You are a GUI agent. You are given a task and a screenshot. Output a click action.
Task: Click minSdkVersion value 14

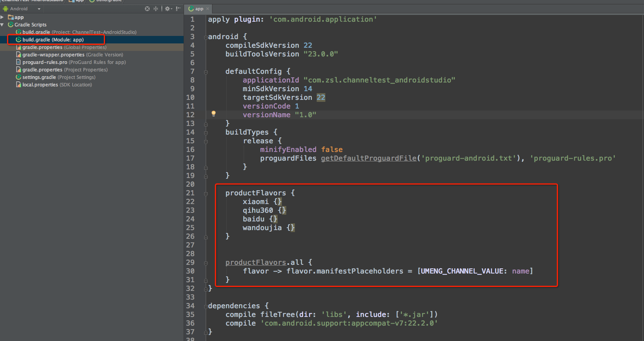click(x=308, y=89)
